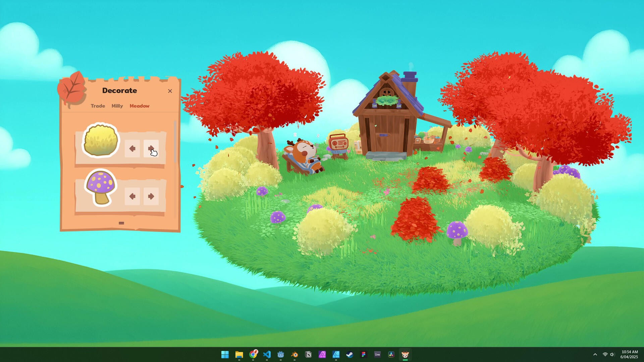The height and width of the screenshot is (362, 644).
Task: Switch to the Milly tab
Action: click(x=117, y=106)
